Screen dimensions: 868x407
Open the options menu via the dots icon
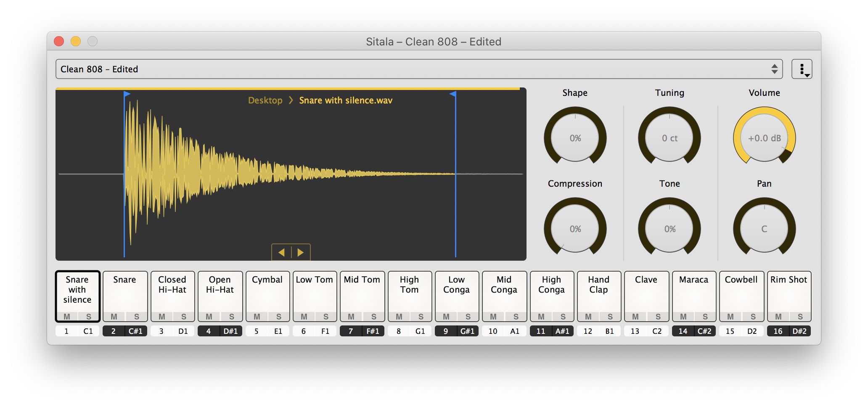(x=802, y=69)
